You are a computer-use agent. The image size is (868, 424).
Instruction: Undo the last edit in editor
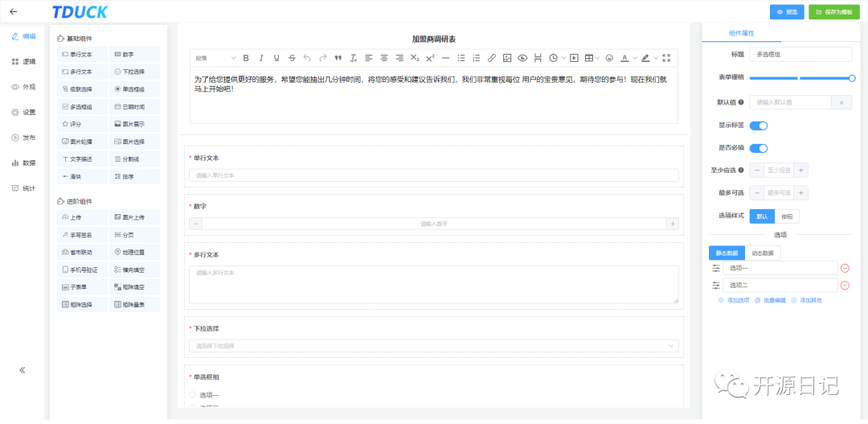[307, 58]
